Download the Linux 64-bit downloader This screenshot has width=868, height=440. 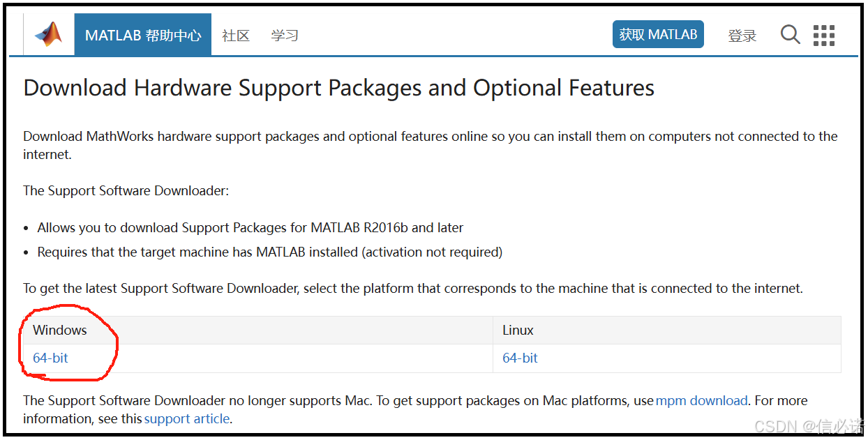(520, 358)
